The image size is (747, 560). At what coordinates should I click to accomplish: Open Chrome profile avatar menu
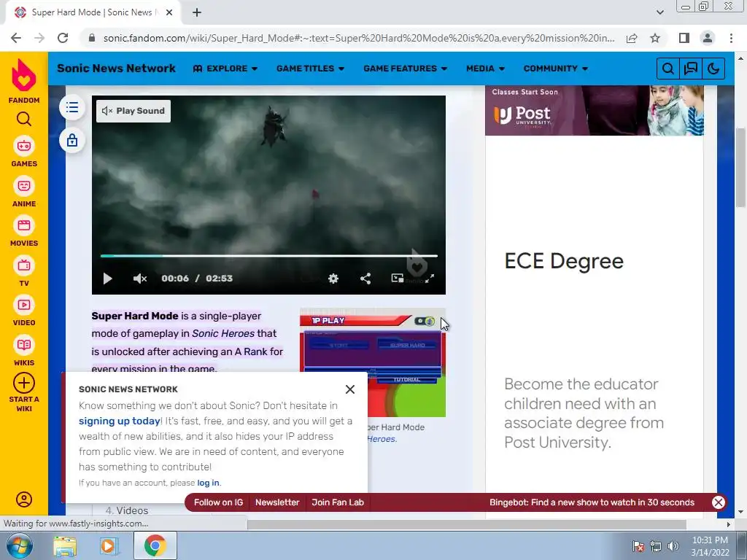click(708, 38)
